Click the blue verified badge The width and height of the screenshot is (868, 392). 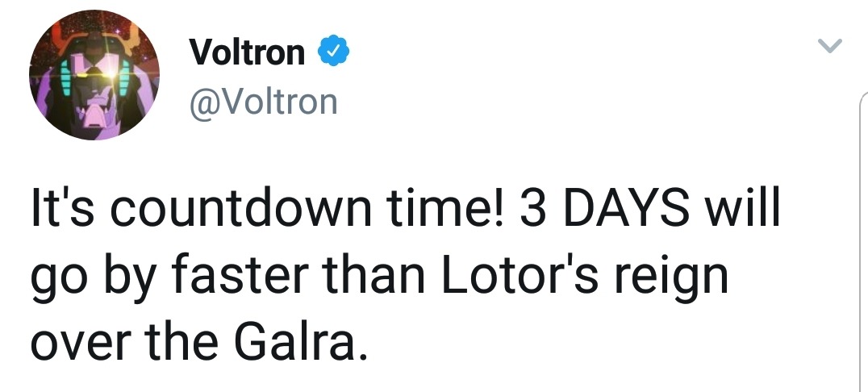tap(334, 53)
